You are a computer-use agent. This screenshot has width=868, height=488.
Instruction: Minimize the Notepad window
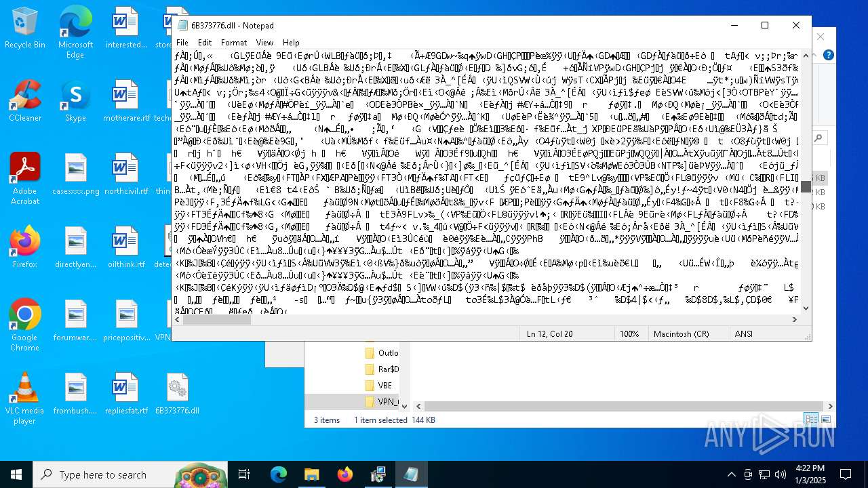coord(734,25)
